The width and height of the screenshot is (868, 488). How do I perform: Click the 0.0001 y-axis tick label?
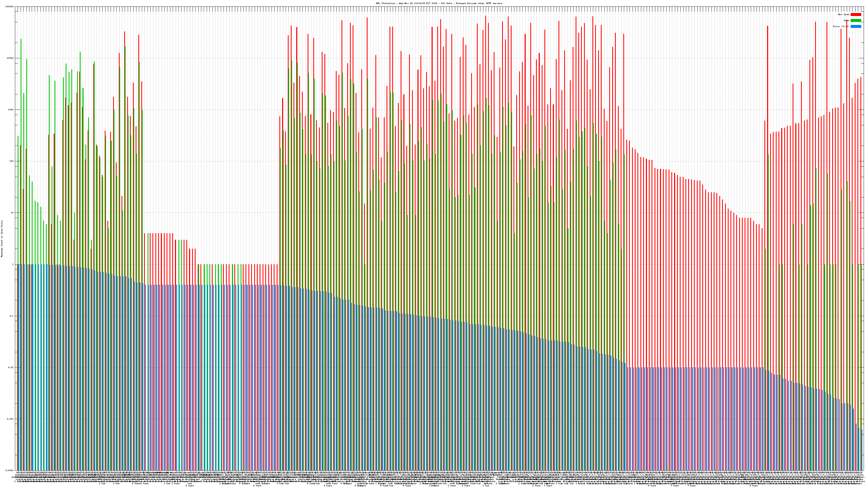pyautogui.click(x=10, y=470)
